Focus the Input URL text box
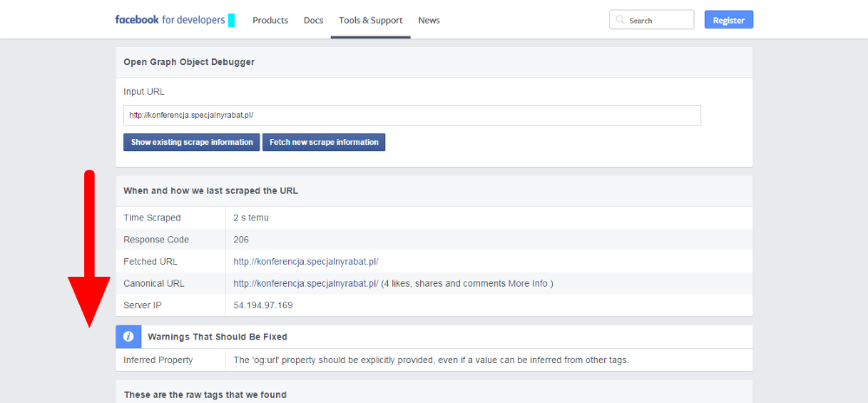 point(411,116)
